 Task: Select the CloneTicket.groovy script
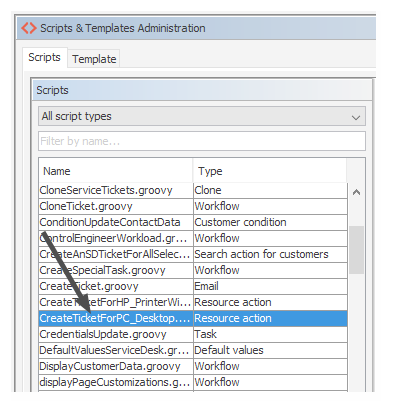pyautogui.click(x=193, y=206)
